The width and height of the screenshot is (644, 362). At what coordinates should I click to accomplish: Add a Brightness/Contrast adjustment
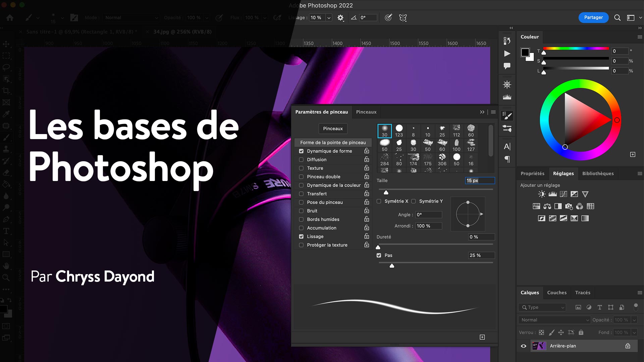(542, 194)
